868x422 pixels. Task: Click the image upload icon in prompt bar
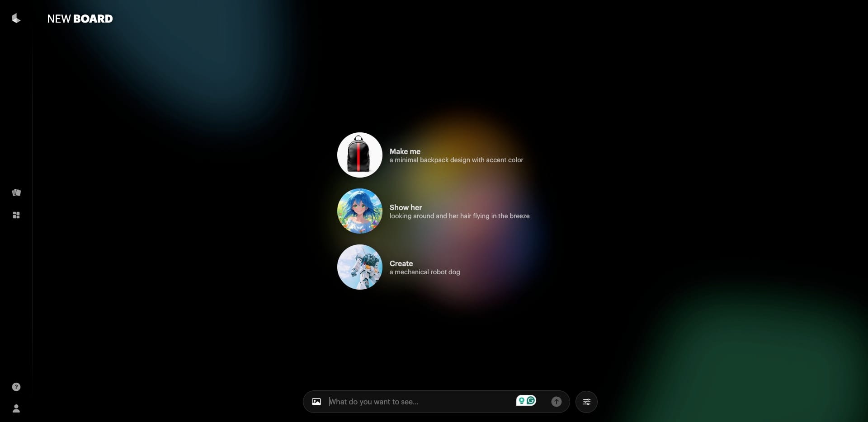[x=316, y=402]
